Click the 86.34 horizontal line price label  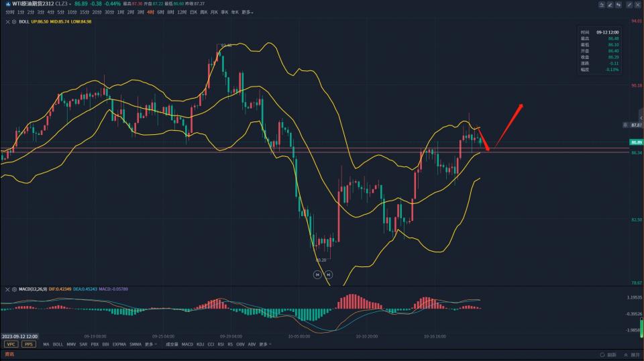(x=637, y=153)
